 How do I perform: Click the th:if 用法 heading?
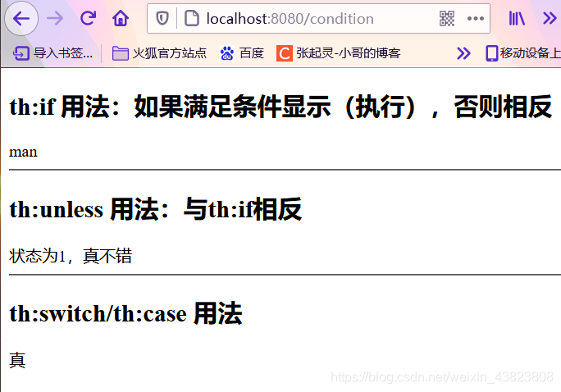pyautogui.click(x=280, y=107)
